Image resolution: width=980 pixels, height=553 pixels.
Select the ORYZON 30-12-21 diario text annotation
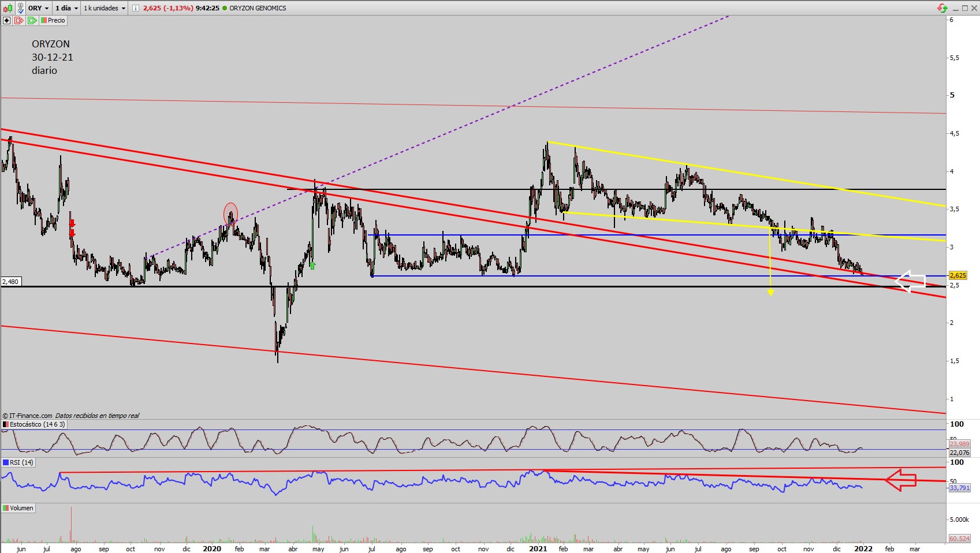coord(53,57)
